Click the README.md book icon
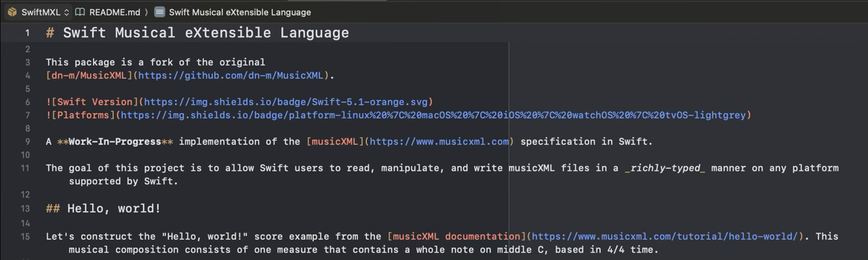This screenshot has width=868, height=260. point(80,12)
